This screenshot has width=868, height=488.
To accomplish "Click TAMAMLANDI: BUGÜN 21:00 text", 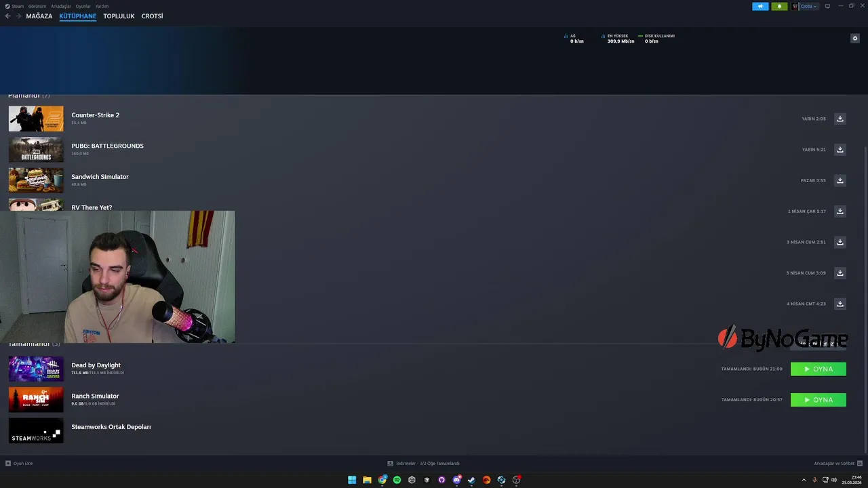I will (x=751, y=369).
